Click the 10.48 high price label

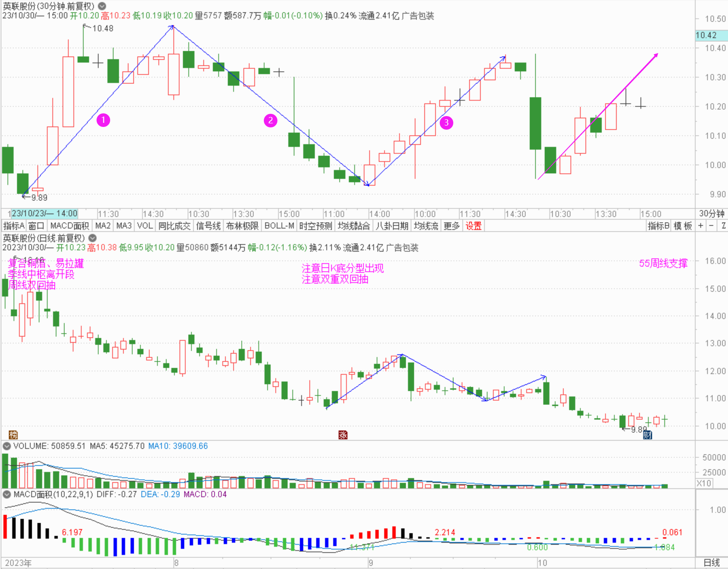pyautogui.click(x=103, y=28)
